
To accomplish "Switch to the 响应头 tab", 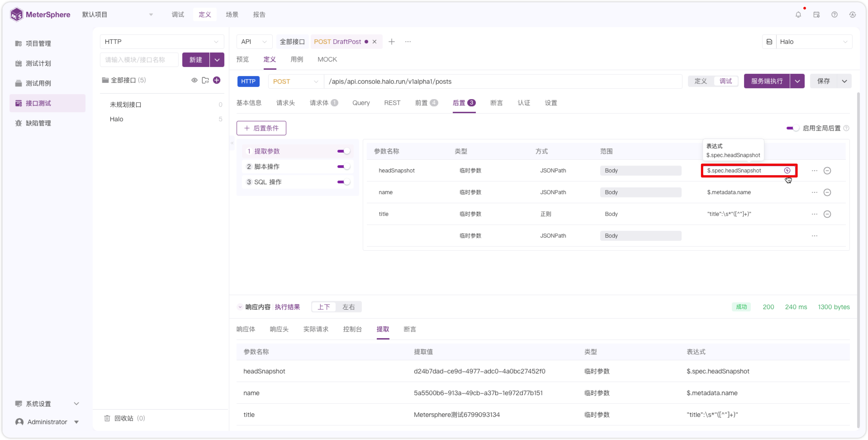I will (x=279, y=329).
